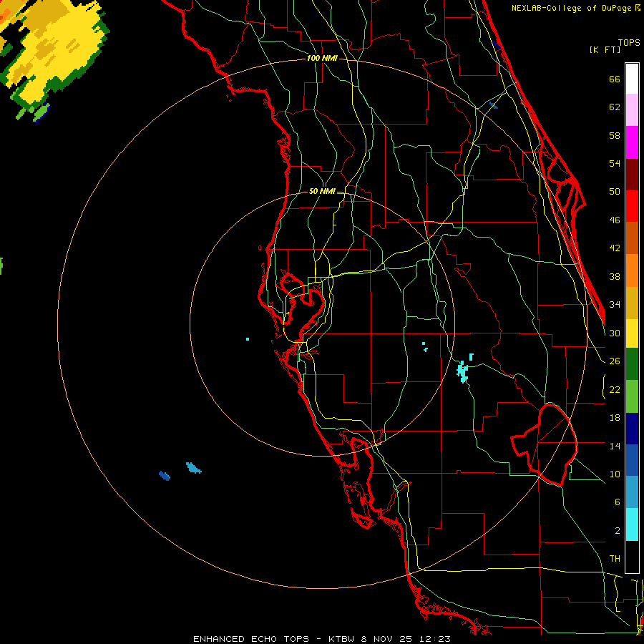Click the legend value '54'

coord(615,163)
